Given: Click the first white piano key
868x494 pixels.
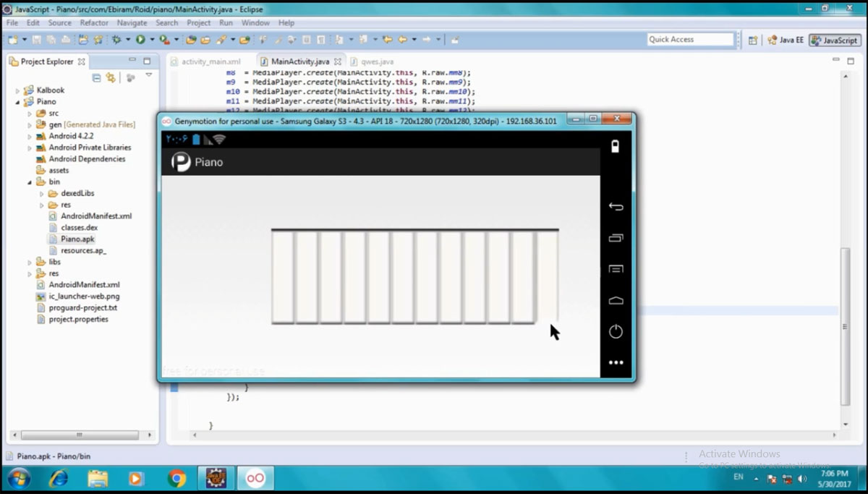Looking at the screenshot, I should pyautogui.click(x=282, y=276).
